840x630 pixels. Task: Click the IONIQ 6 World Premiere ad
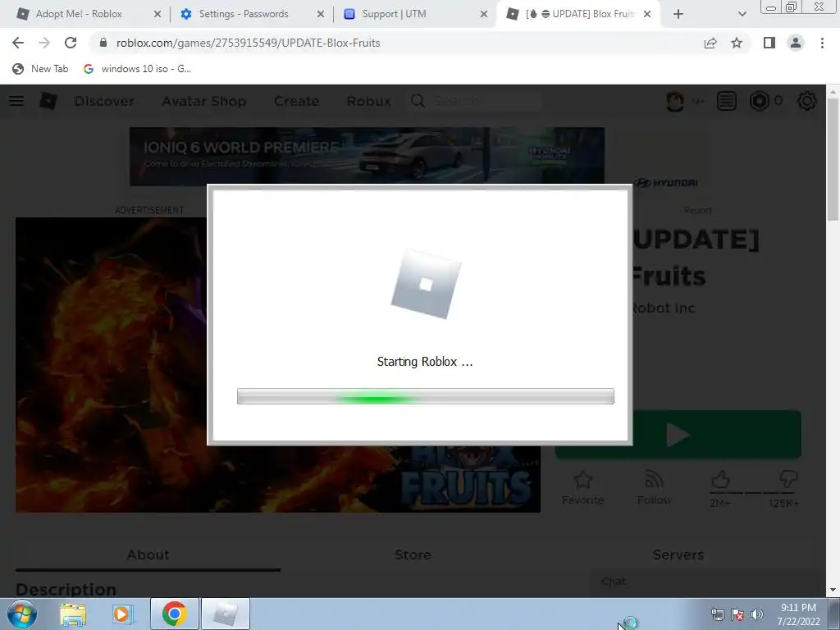pyautogui.click(x=367, y=157)
